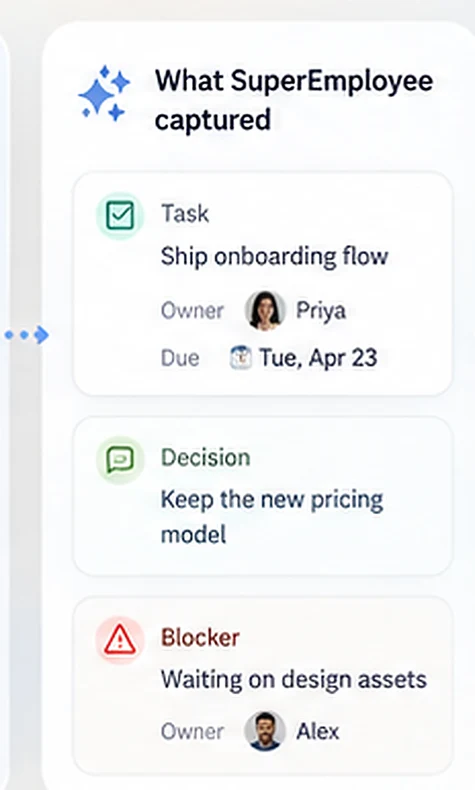Click the owner name Alex

click(317, 731)
